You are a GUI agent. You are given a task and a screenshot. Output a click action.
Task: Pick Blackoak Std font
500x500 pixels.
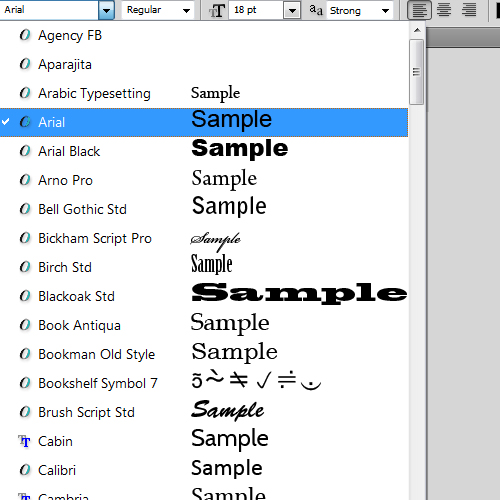pos(204,296)
